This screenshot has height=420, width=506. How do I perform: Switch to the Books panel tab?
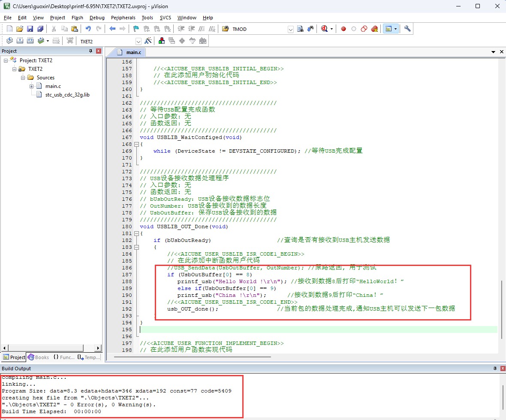click(x=39, y=357)
